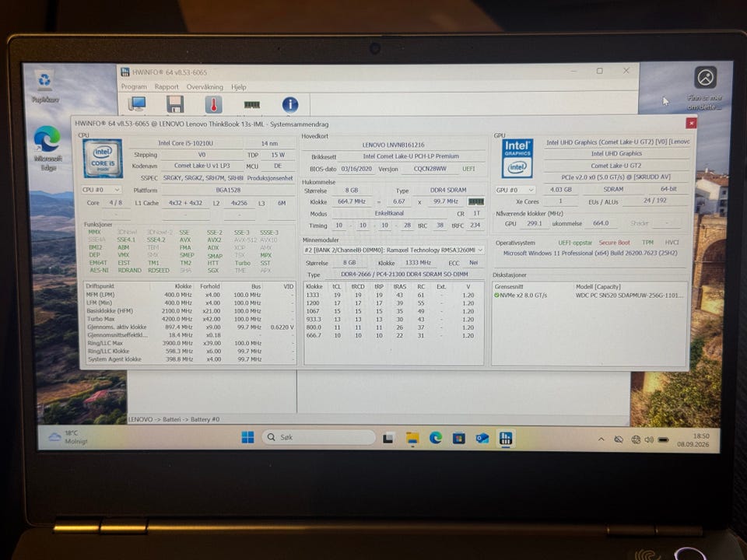747x560 pixels.
Task: Open the weather widget showing 18°C
Action: click(68, 437)
